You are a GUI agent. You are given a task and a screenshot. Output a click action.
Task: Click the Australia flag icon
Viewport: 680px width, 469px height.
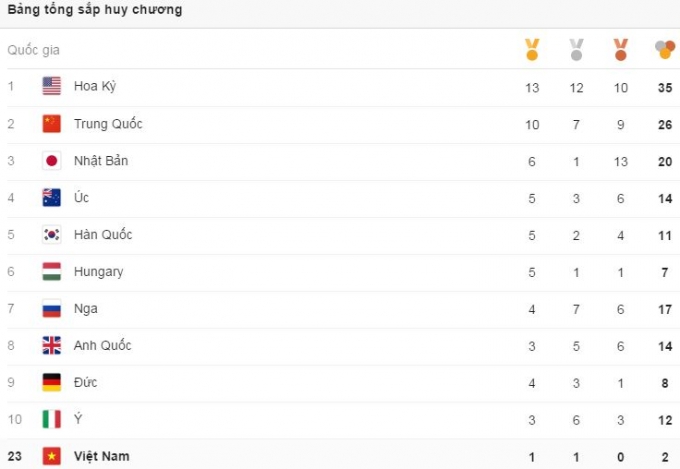[52, 198]
